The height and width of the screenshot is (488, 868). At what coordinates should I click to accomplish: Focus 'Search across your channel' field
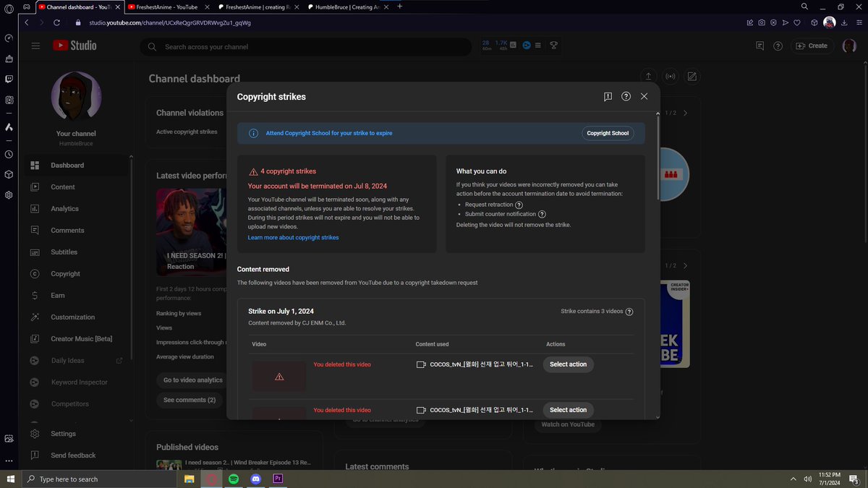(x=306, y=47)
